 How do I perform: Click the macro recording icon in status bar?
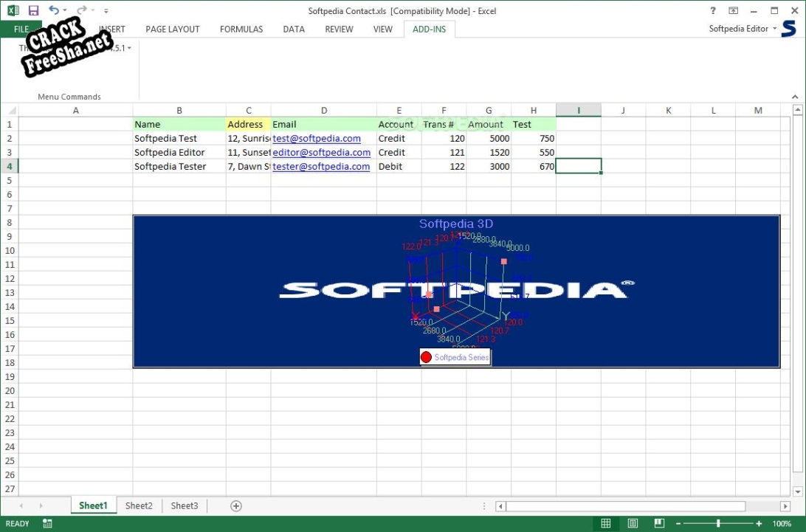coord(47,523)
